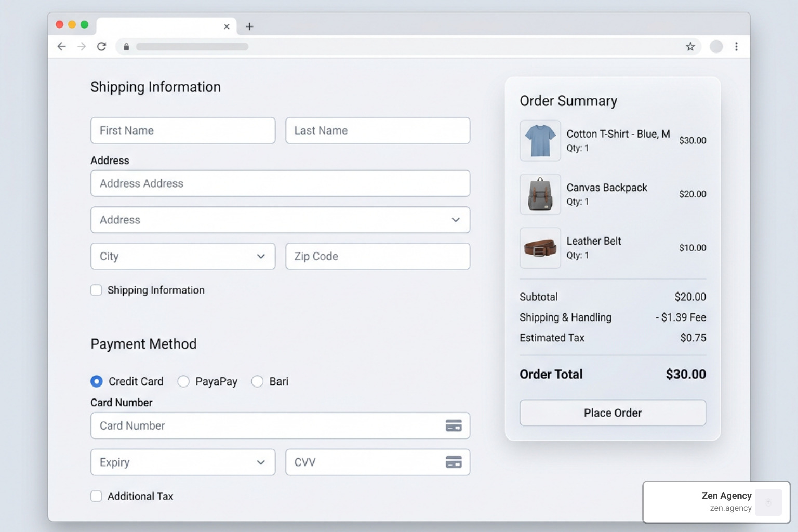798x532 pixels.
Task: Click the Canvas Backpack product thumbnail
Action: coord(540,194)
